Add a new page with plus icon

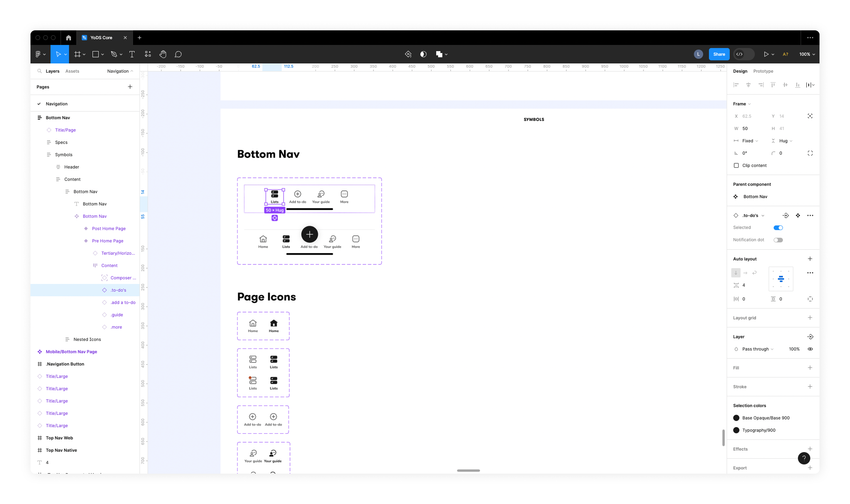pos(130,87)
